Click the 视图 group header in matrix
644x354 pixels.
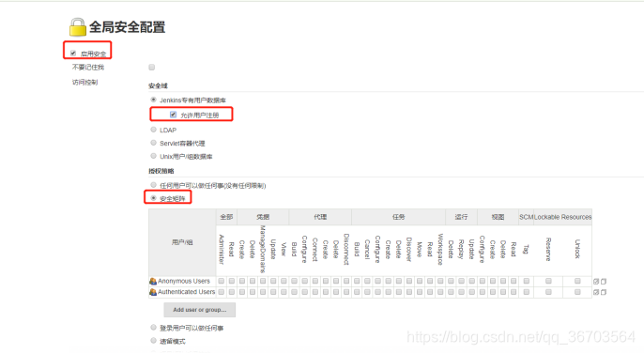click(x=498, y=217)
